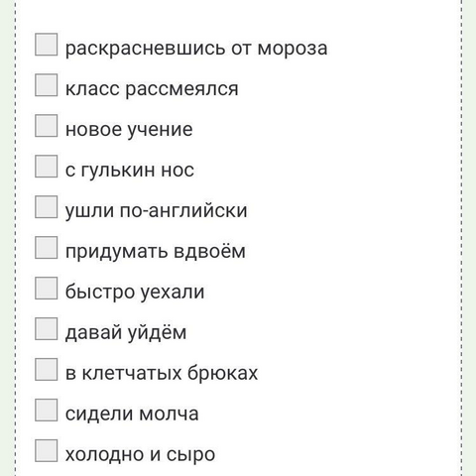This screenshot has width=476, height=476.
Task: Toggle the 'холодно и сыро' checkbox
Action: point(47,451)
